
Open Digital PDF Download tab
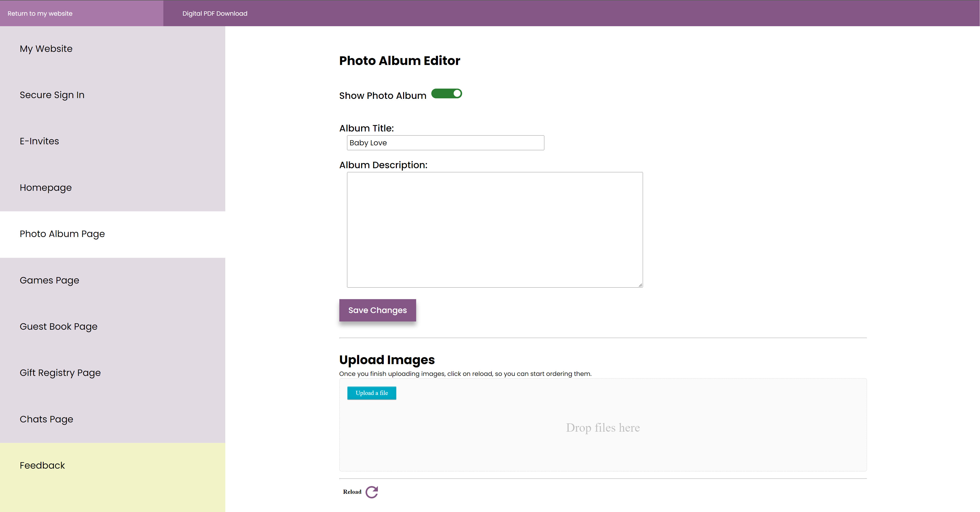tap(214, 13)
